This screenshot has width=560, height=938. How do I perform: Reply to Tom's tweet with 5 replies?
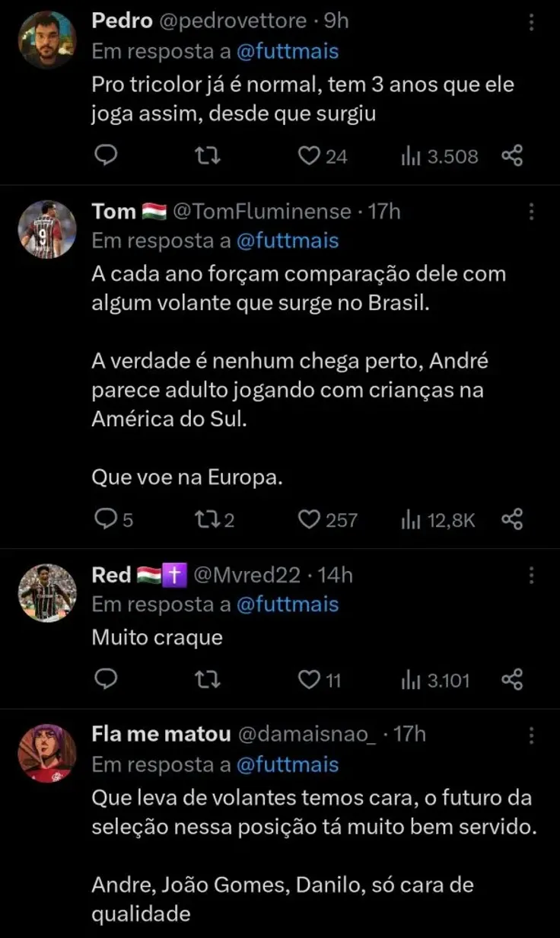pyautogui.click(x=103, y=520)
